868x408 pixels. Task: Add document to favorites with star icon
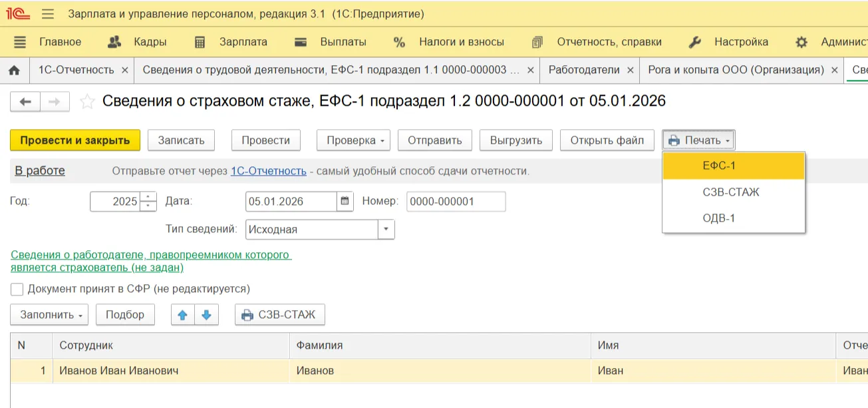(x=86, y=102)
